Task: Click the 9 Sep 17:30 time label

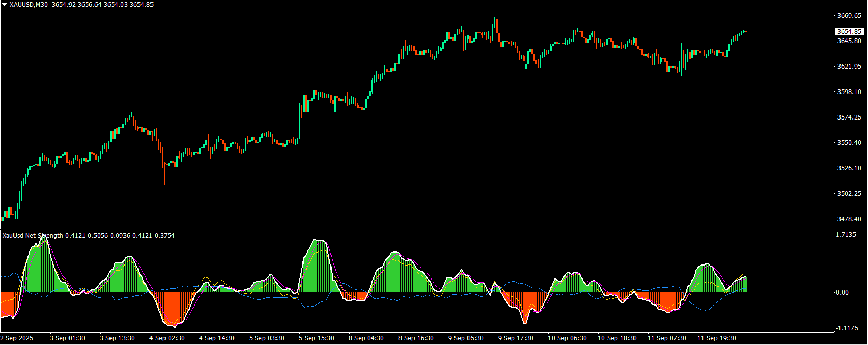Action: [x=516, y=338]
